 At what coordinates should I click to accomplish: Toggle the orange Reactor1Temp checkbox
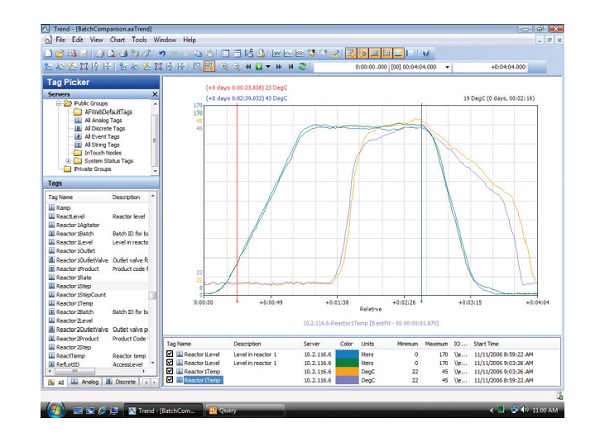point(170,372)
